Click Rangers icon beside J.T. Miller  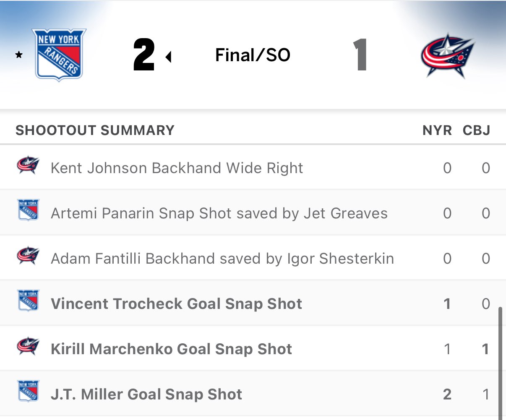(x=28, y=391)
